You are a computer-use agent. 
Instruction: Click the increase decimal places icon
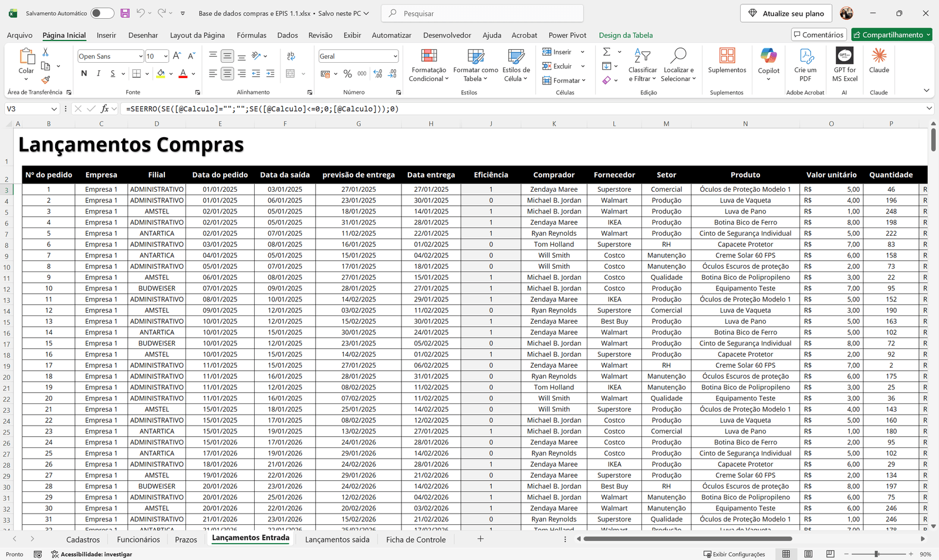[x=377, y=73]
